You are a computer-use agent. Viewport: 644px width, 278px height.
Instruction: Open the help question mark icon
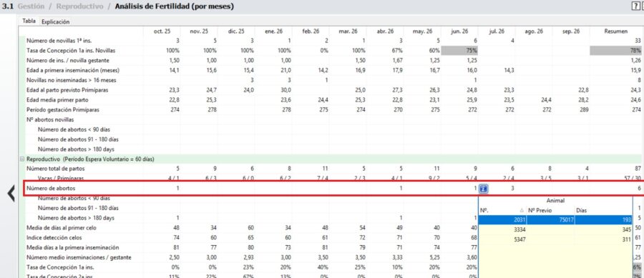click(636, 6)
